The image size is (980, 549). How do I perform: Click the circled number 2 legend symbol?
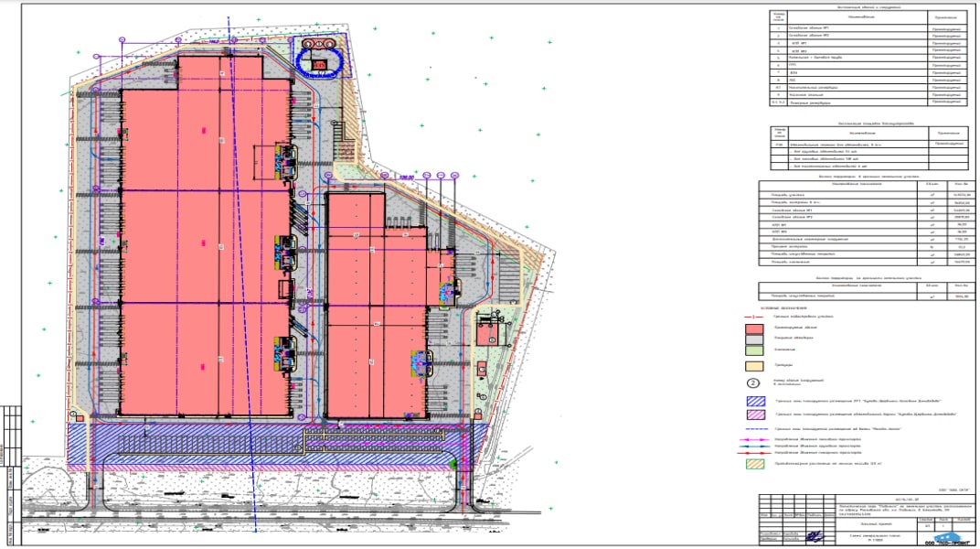pyautogui.click(x=753, y=384)
